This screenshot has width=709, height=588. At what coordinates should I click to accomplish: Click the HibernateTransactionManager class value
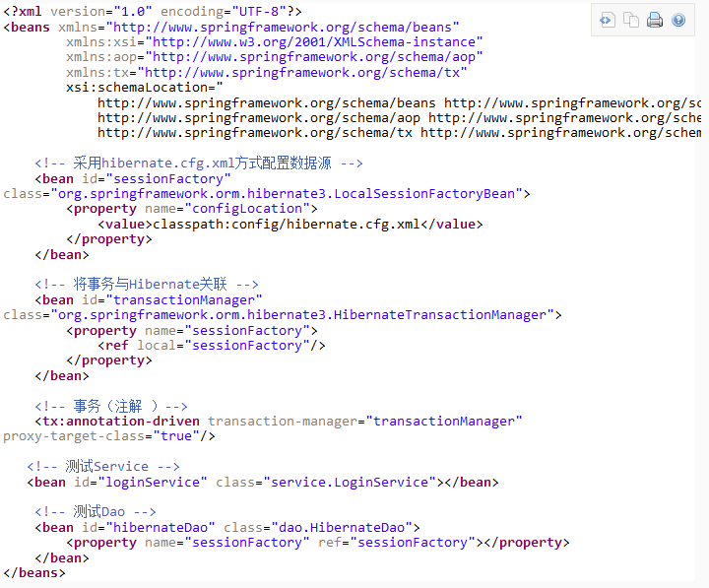point(302,315)
